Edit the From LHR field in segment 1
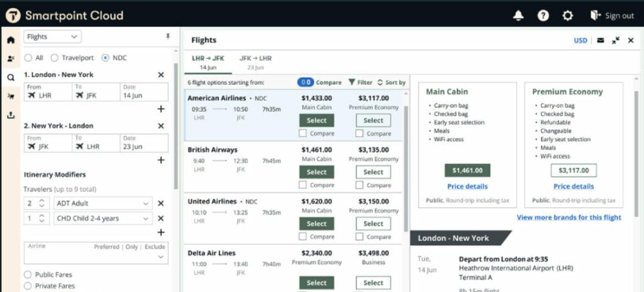Screen dimensions: 644x292 point(48,92)
